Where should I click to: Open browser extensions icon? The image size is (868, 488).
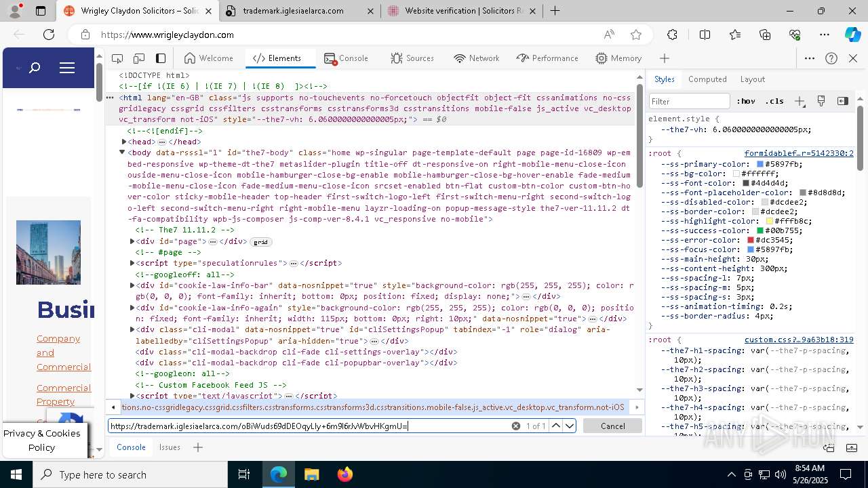coord(672,35)
